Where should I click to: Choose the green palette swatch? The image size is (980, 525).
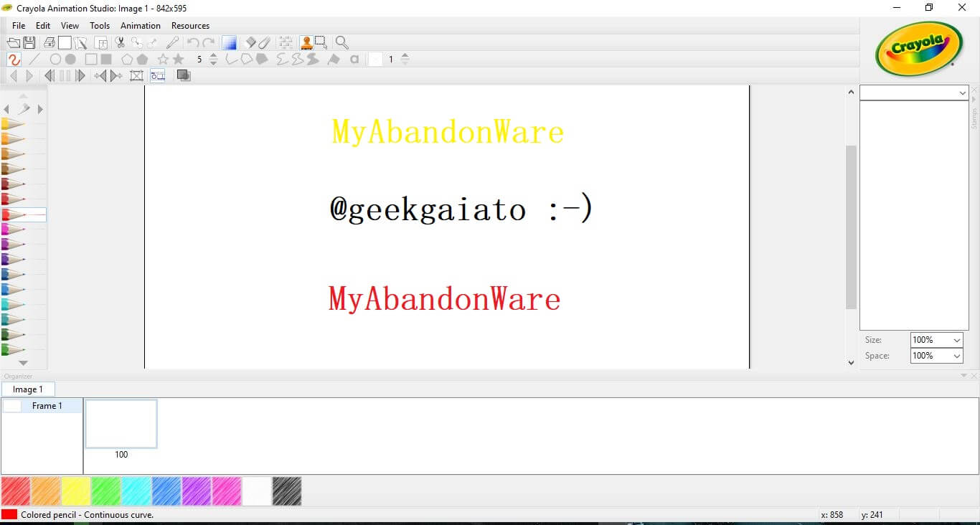click(106, 491)
